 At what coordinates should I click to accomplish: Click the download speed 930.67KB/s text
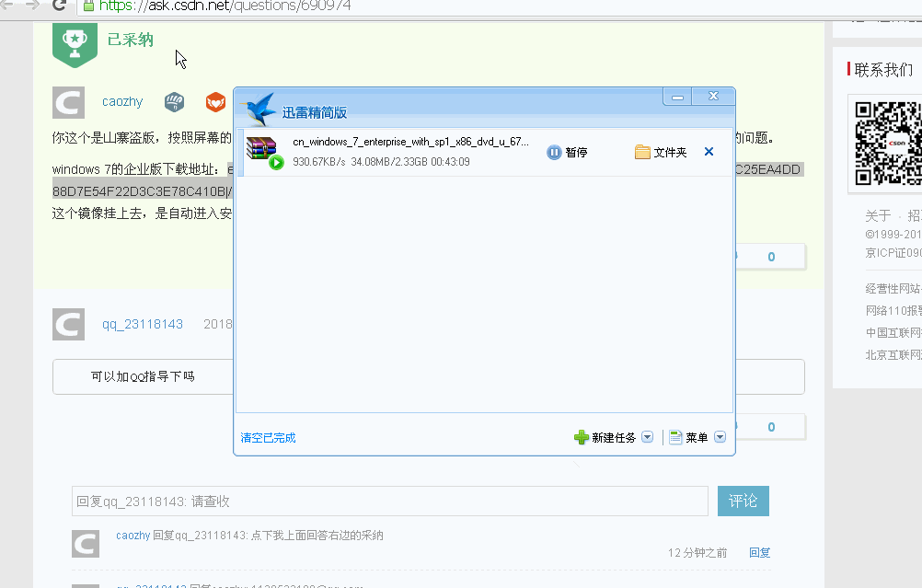[318, 162]
